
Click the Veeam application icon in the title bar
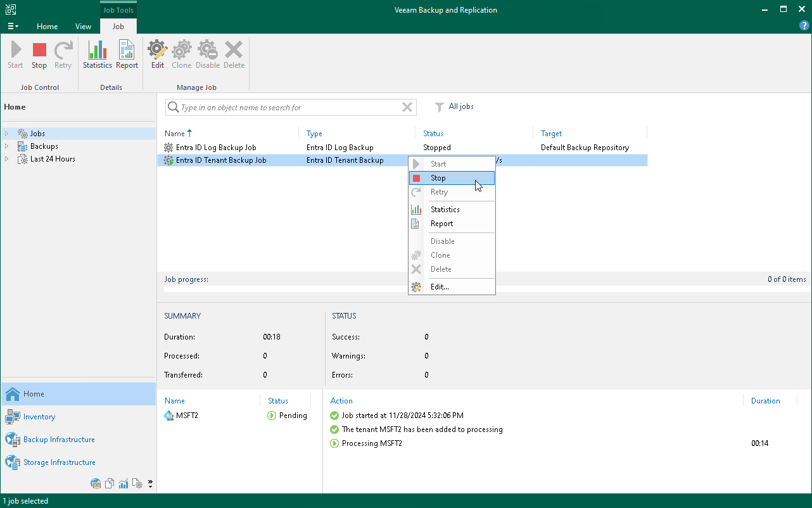point(11,10)
